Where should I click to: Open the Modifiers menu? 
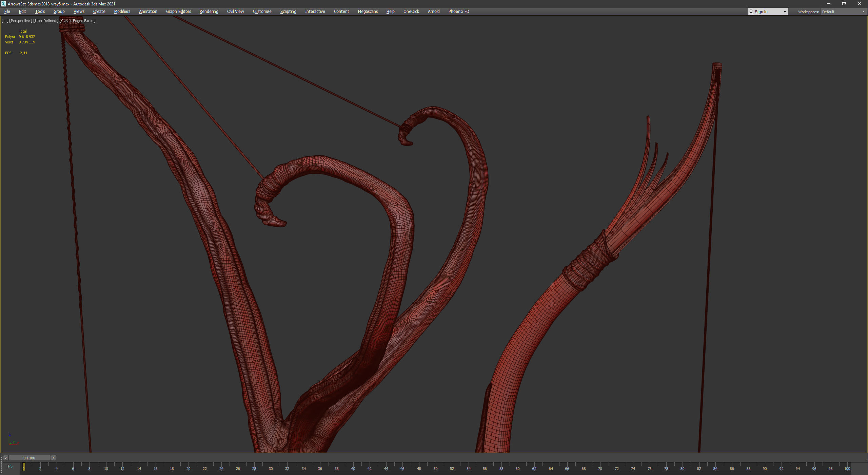click(x=122, y=12)
